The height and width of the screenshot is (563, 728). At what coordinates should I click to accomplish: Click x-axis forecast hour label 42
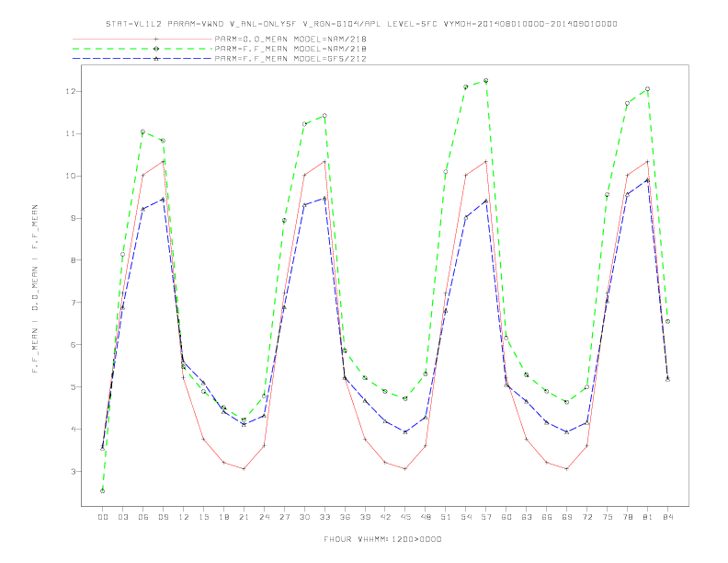click(385, 517)
